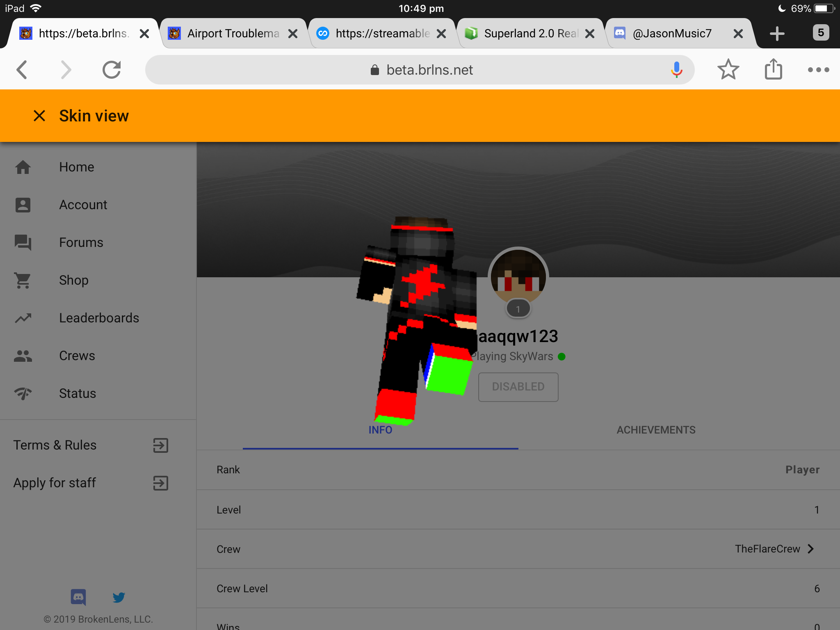
Task: Switch to the ACHIEVEMENTS tab
Action: coord(656,430)
